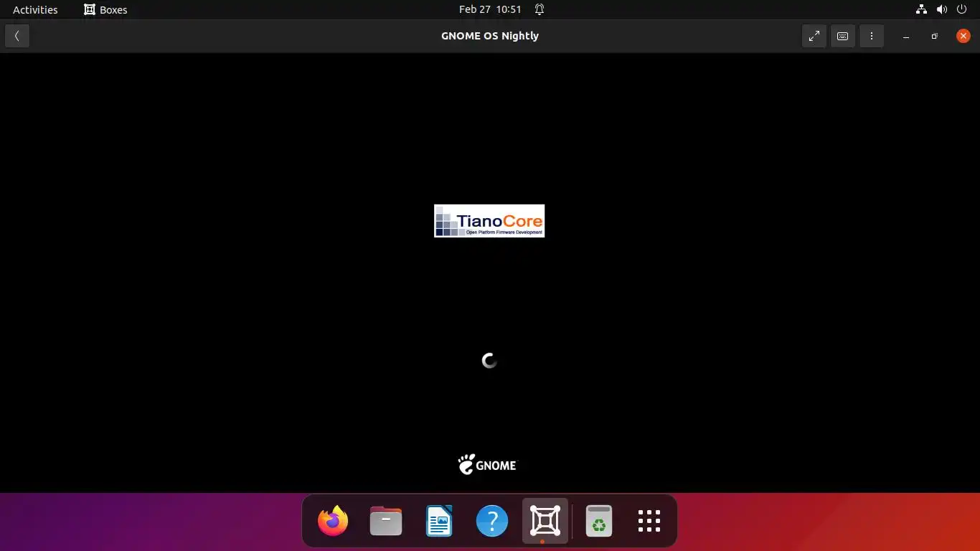Open the keyboard shortcuts button in the header
This screenshot has width=980, height=551.
tap(843, 36)
